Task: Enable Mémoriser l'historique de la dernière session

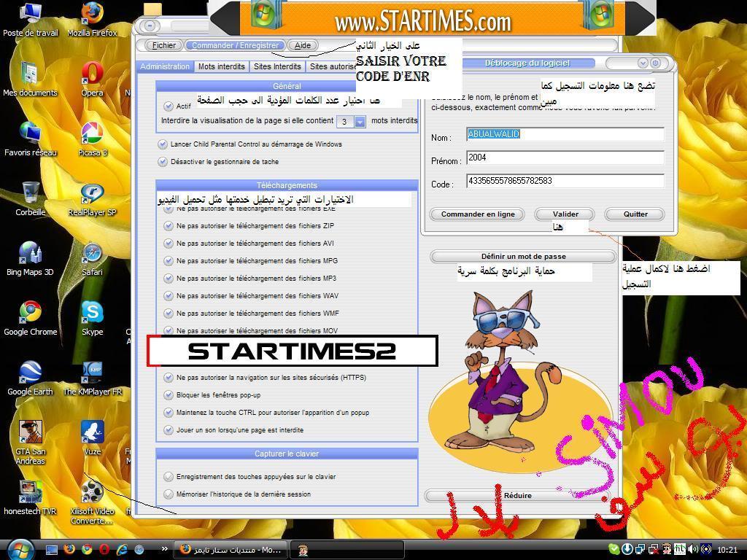Action: (x=169, y=494)
